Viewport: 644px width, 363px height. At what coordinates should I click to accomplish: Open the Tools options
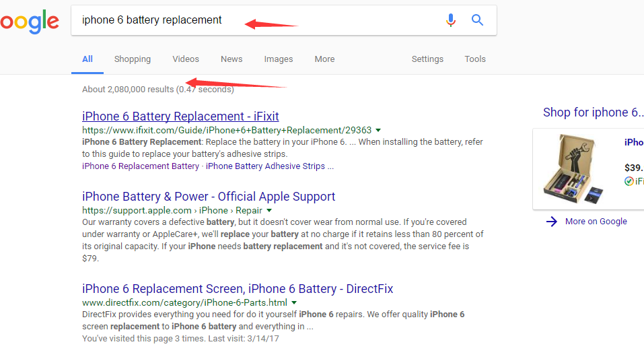(475, 59)
